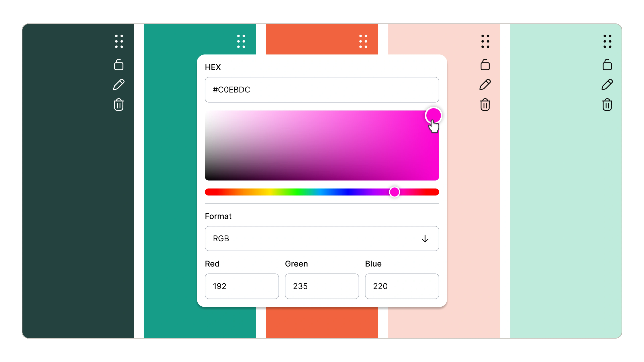Click the Green value field showing 235
The width and height of the screenshot is (644, 362).
click(x=322, y=286)
